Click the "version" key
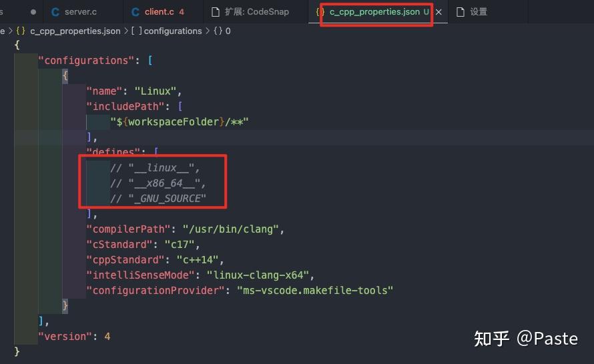 65,337
